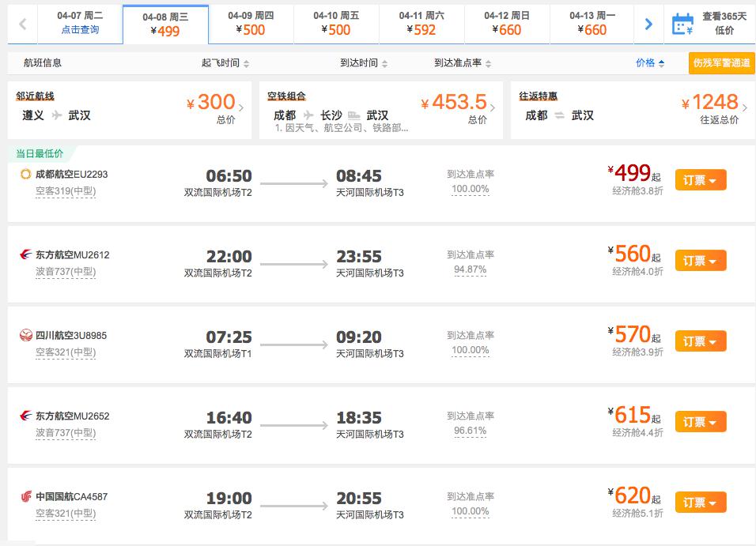
Task: Click Air China CA4587 logo icon
Action: (25, 496)
